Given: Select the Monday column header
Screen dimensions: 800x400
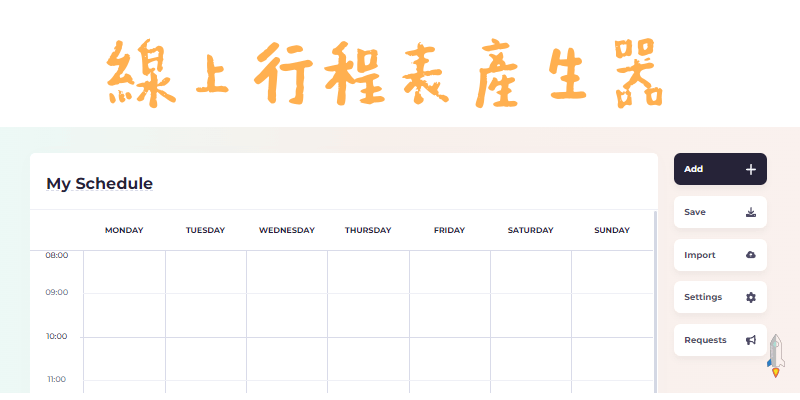Looking at the screenshot, I should pos(124,230).
